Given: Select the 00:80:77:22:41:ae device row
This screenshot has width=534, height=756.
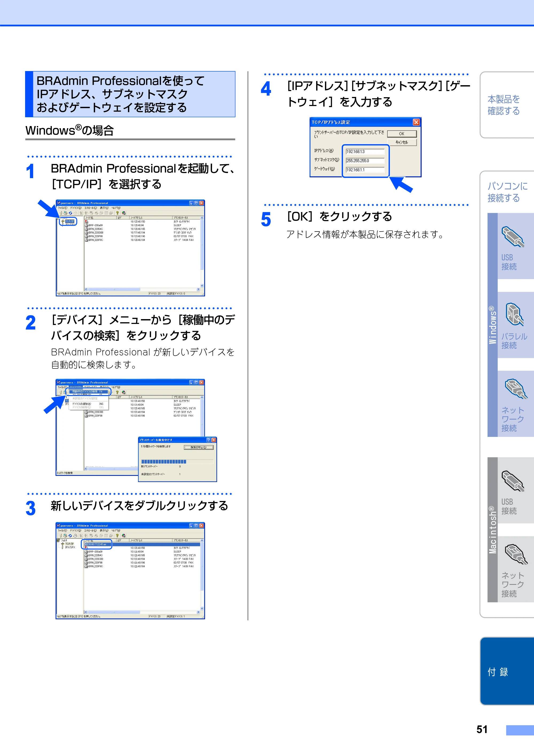Looking at the screenshot, I should (x=142, y=544).
